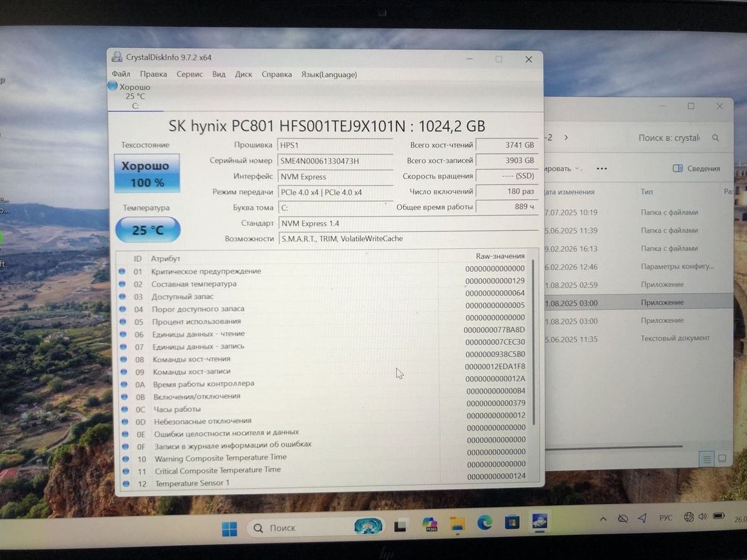Screen dimensions: 747x560
Task: Expand the hidden system tray icons chevron
Action: 603,519
